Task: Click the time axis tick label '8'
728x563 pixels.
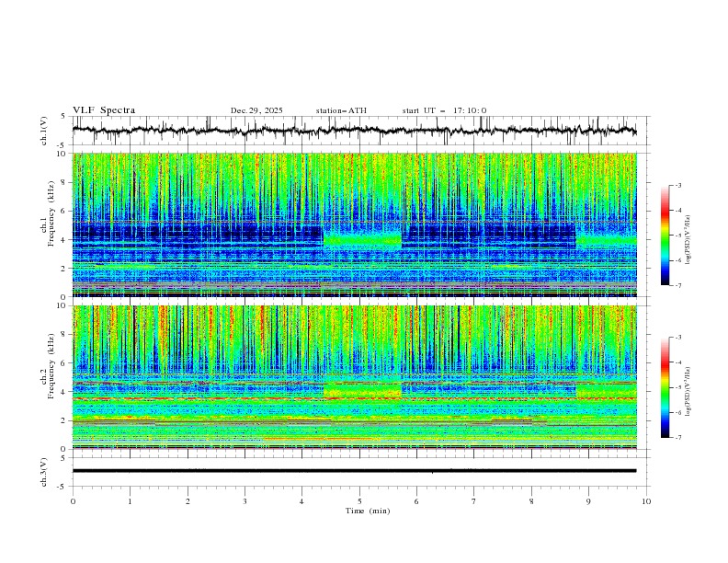Action: pos(531,501)
